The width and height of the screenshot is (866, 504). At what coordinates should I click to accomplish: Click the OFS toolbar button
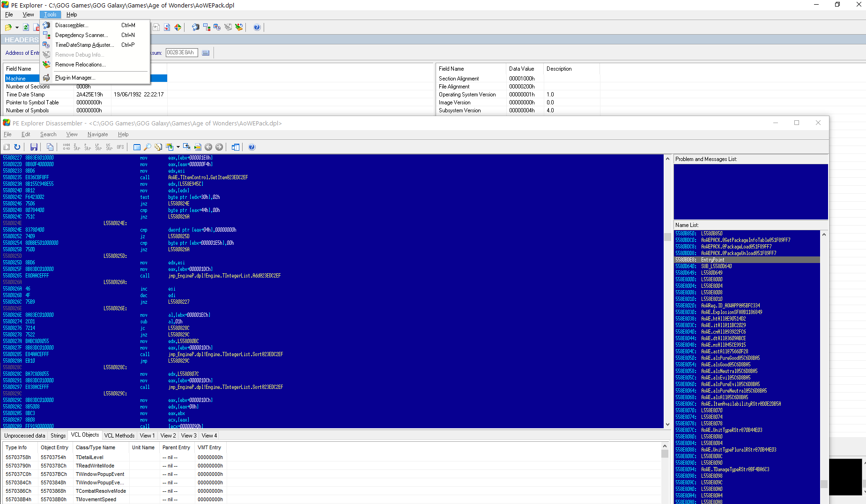point(120,147)
